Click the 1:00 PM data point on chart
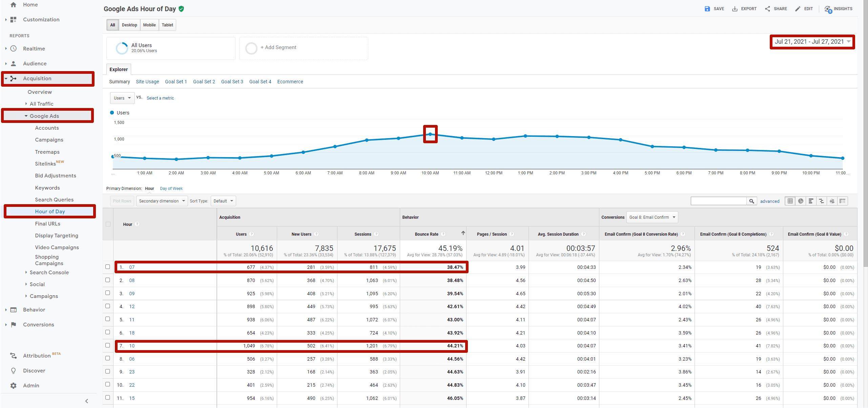The height and width of the screenshot is (408, 868). (525, 136)
